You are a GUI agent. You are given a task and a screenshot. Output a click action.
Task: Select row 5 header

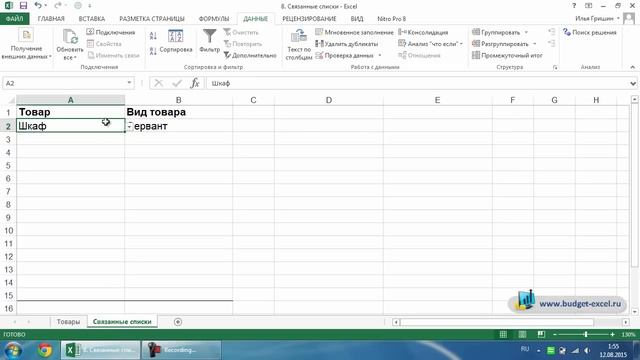pos(8,166)
